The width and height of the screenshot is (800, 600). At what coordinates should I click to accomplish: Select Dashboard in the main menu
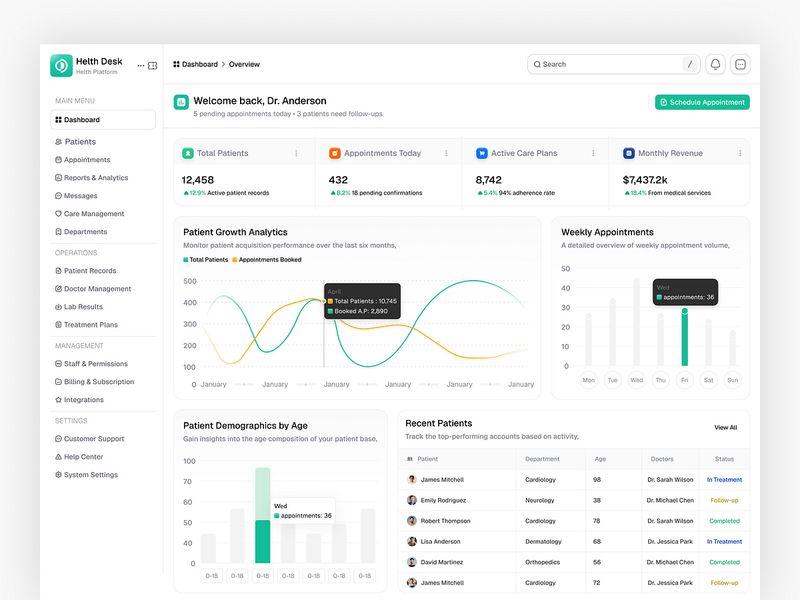pyautogui.click(x=103, y=120)
